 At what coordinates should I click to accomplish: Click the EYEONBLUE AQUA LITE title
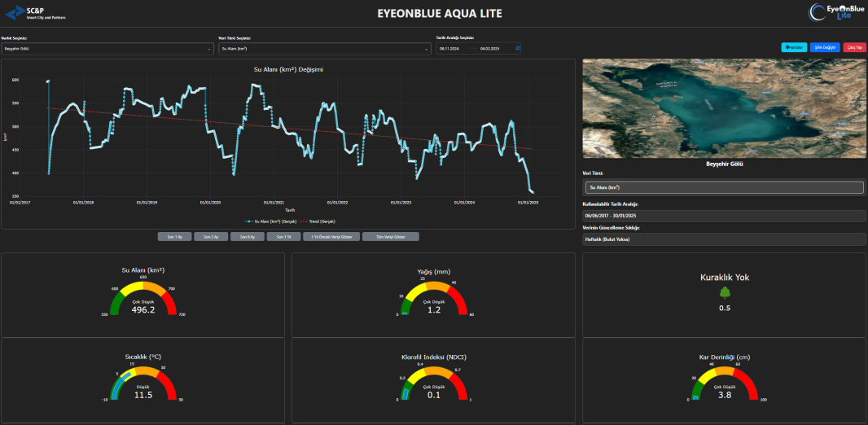pyautogui.click(x=440, y=13)
